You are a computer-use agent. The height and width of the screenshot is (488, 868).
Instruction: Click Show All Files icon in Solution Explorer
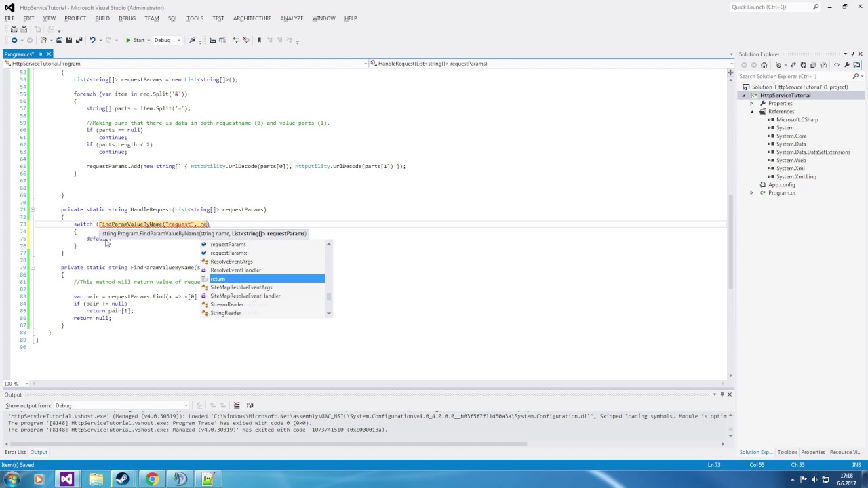pos(823,65)
